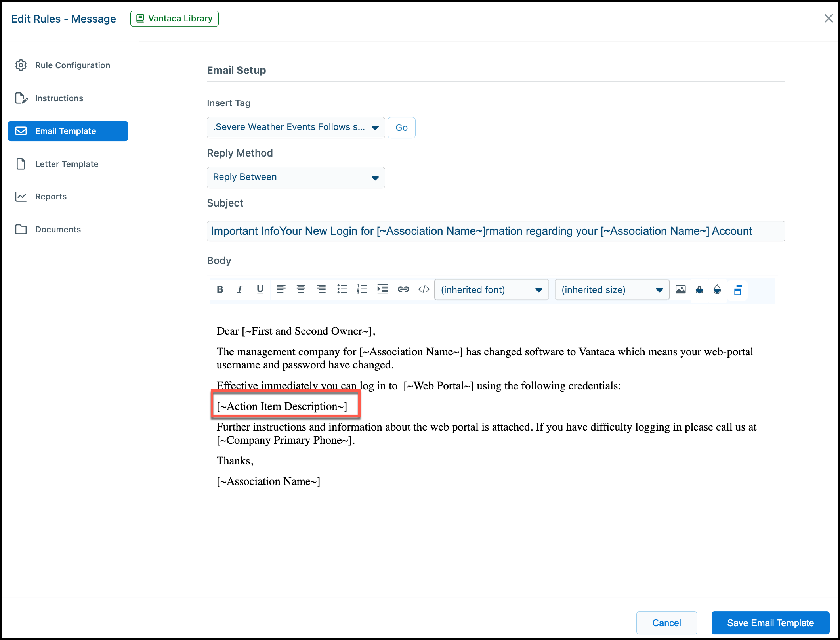This screenshot has height=640, width=840.
Task: Expand the Insert Tag dropdown
Action: point(296,128)
